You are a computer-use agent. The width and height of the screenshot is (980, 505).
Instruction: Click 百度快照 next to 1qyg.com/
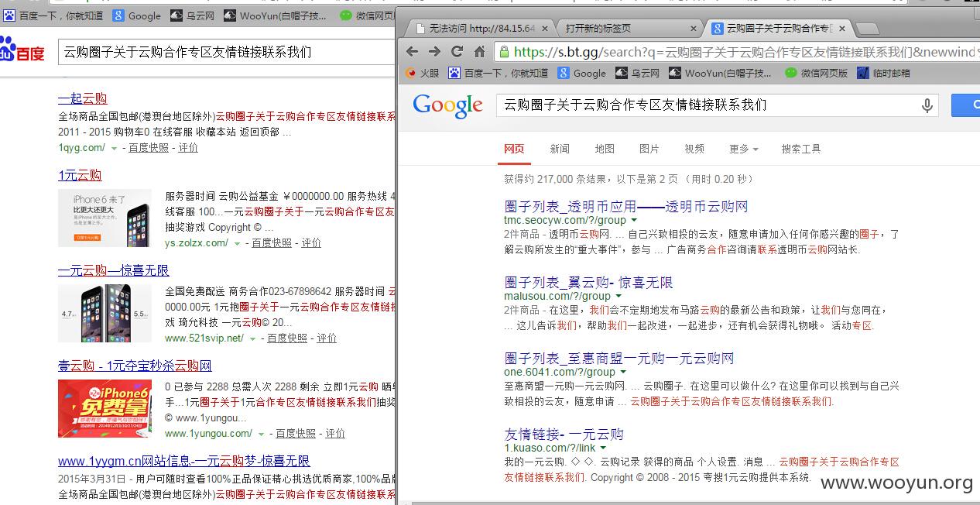tap(149, 147)
